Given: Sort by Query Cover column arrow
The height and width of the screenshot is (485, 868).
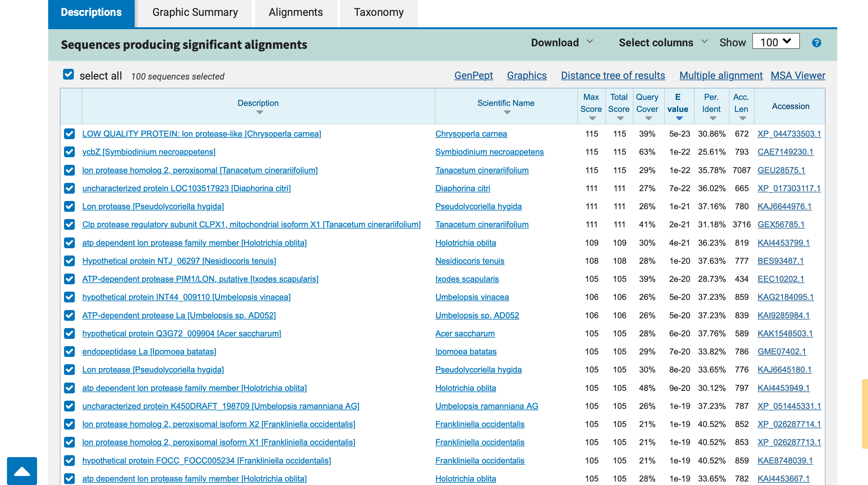Looking at the screenshot, I should coord(648,118).
